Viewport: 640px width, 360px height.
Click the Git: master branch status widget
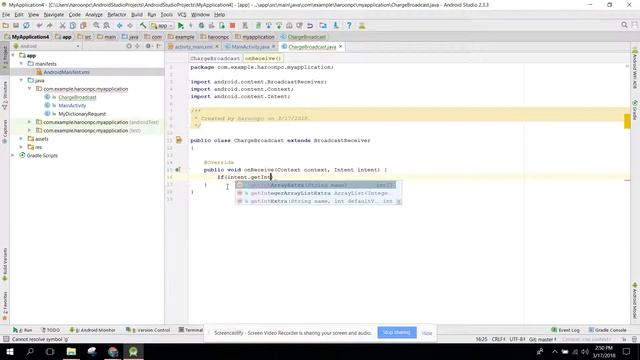tap(542, 339)
